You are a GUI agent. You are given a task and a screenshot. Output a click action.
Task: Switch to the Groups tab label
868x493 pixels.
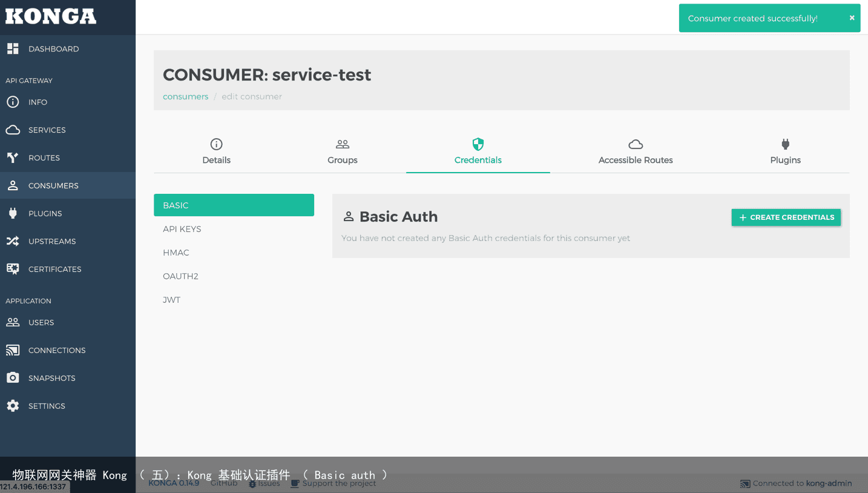tap(343, 160)
